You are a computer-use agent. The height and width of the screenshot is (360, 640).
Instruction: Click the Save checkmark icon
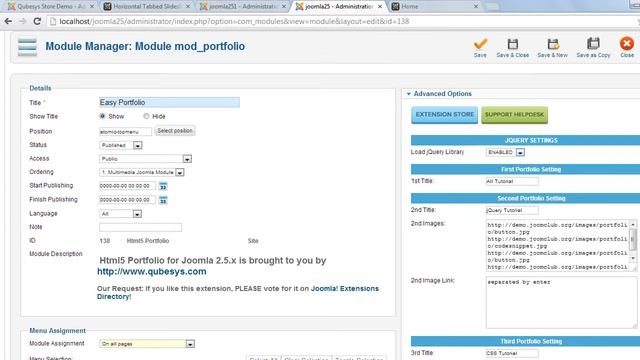[x=480, y=44]
